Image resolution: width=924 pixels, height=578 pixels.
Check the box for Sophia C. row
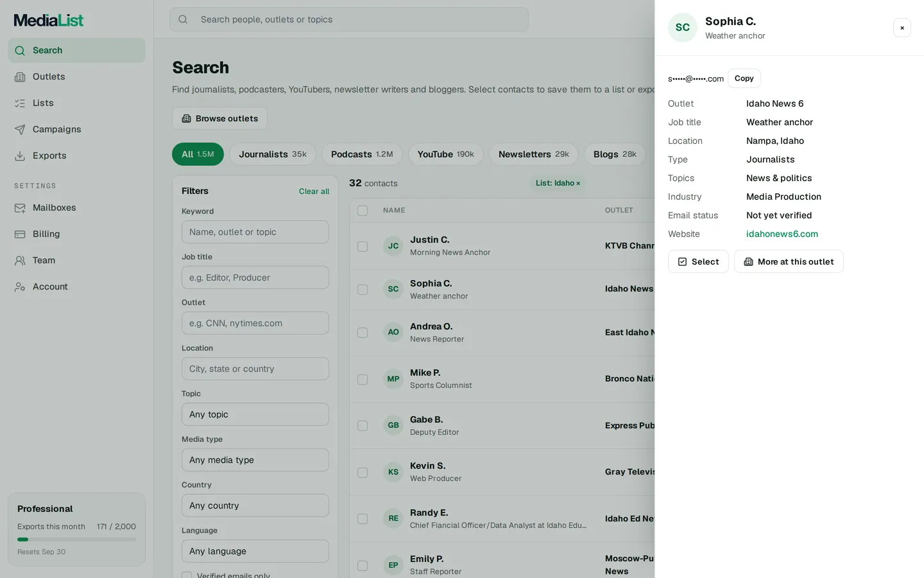click(x=363, y=290)
